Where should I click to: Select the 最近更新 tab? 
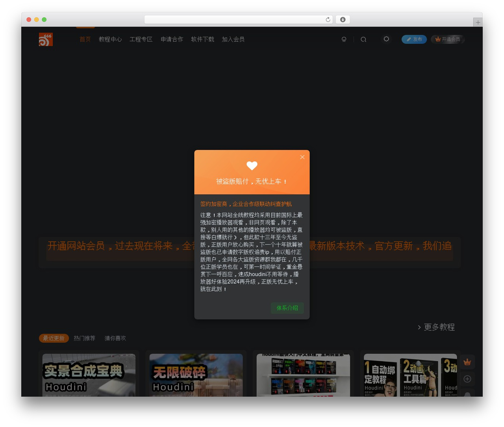coord(54,338)
